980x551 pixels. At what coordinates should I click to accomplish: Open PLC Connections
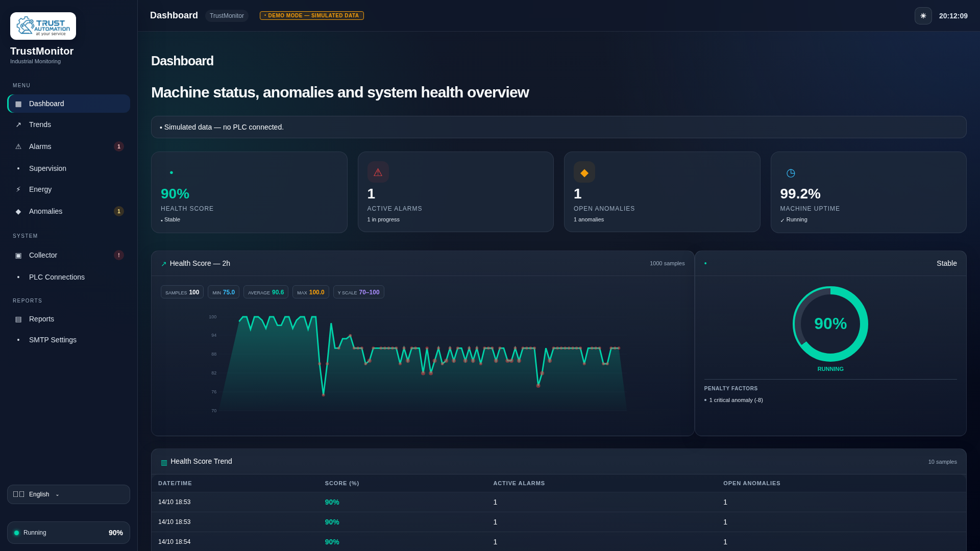coord(68,277)
